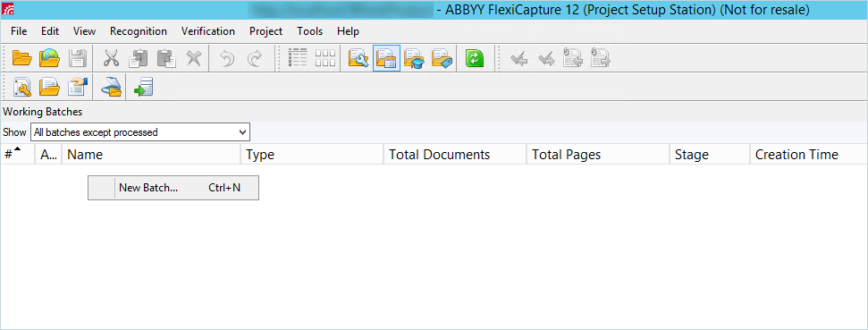Click the Cut scissors icon
This screenshot has height=330, width=868.
pos(111,58)
